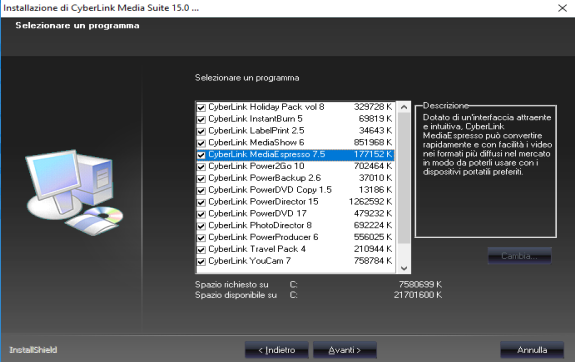575x362 pixels.
Task: Go back with the Indietro button
Action: click(x=276, y=350)
